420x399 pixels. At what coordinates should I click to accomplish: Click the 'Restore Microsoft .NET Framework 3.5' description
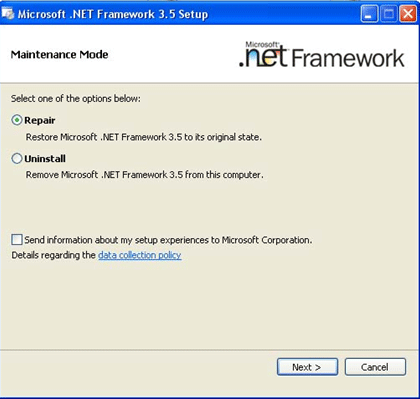pos(144,137)
